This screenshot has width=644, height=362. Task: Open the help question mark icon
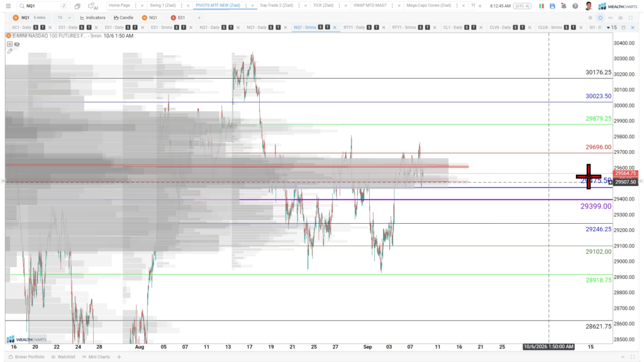click(x=575, y=6)
